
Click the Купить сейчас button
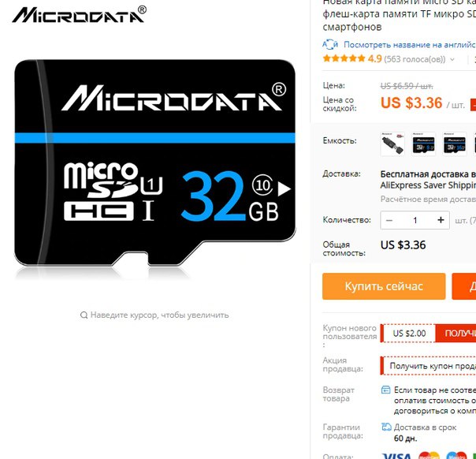384,286
